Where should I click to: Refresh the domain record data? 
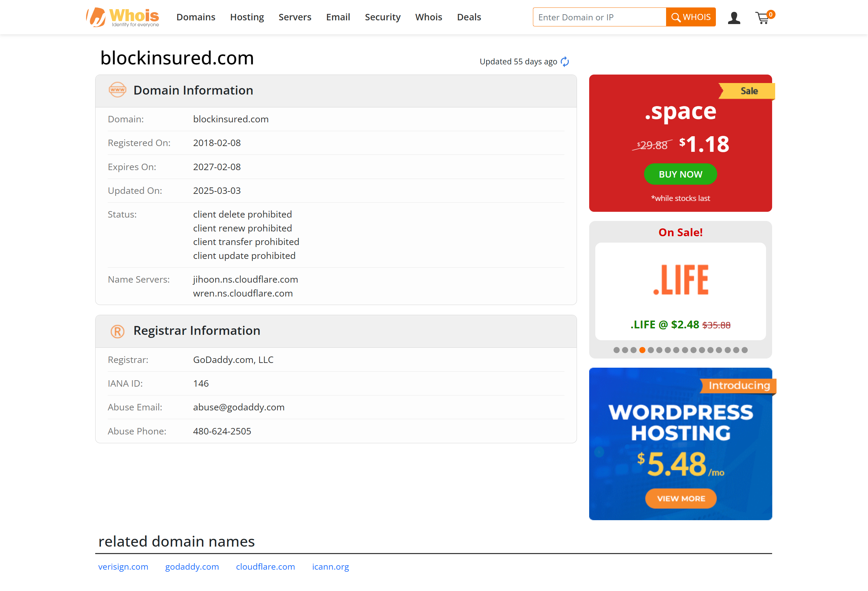coord(565,62)
